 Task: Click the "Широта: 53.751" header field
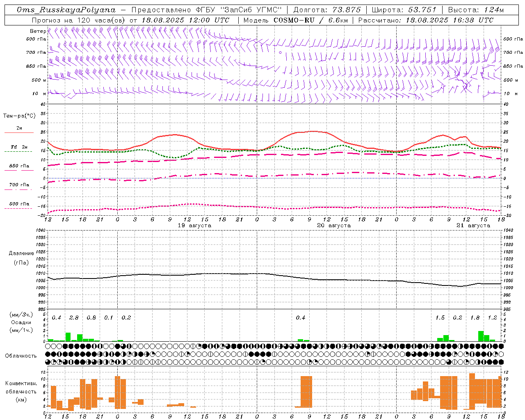click(404, 10)
